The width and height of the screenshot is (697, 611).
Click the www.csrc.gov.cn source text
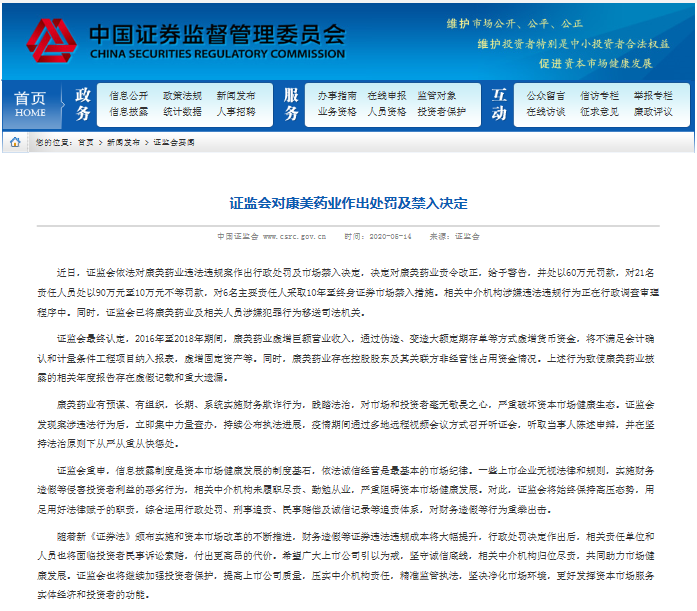(x=294, y=236)
